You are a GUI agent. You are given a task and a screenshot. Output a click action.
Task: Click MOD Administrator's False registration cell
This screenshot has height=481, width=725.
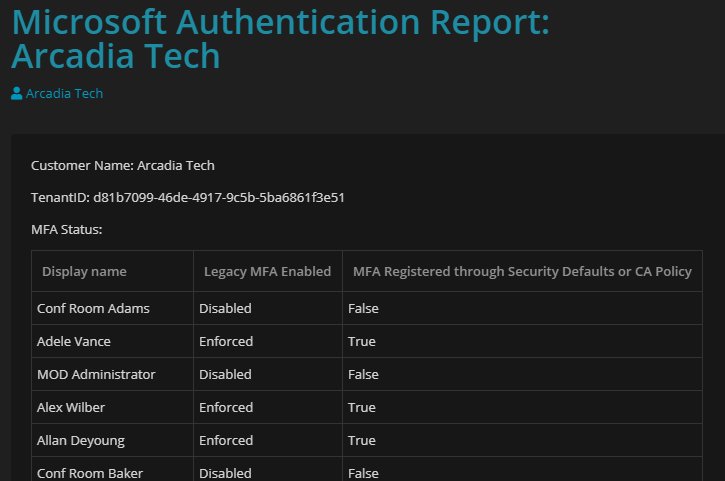[x=363, y=374]
